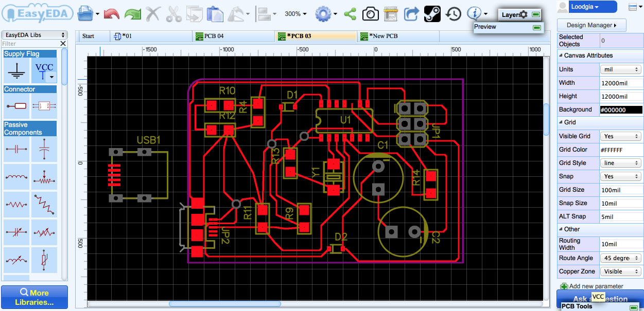This screenshot has height=311, width=644.
Task: Clear the library filter with X
Action: coord(63,44)
